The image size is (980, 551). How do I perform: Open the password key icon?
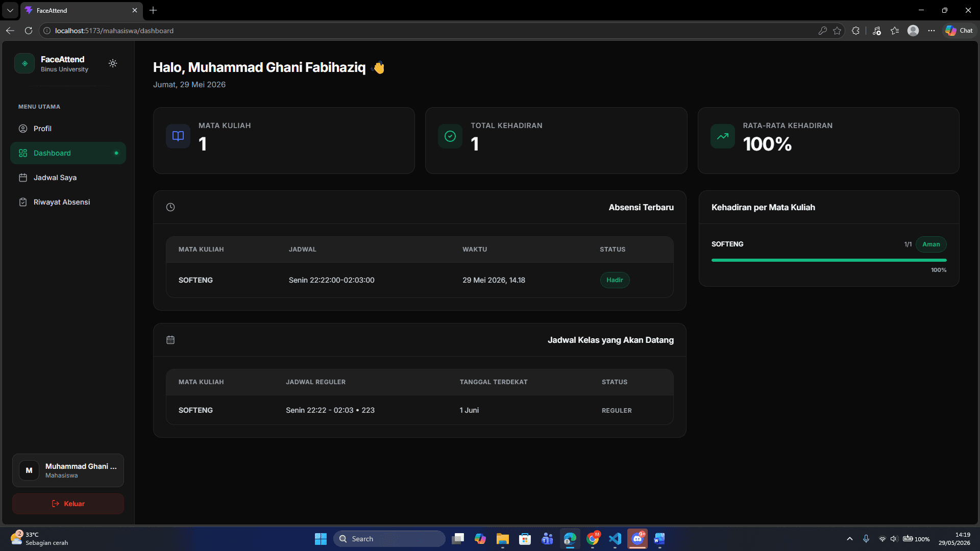coord(823,31)
